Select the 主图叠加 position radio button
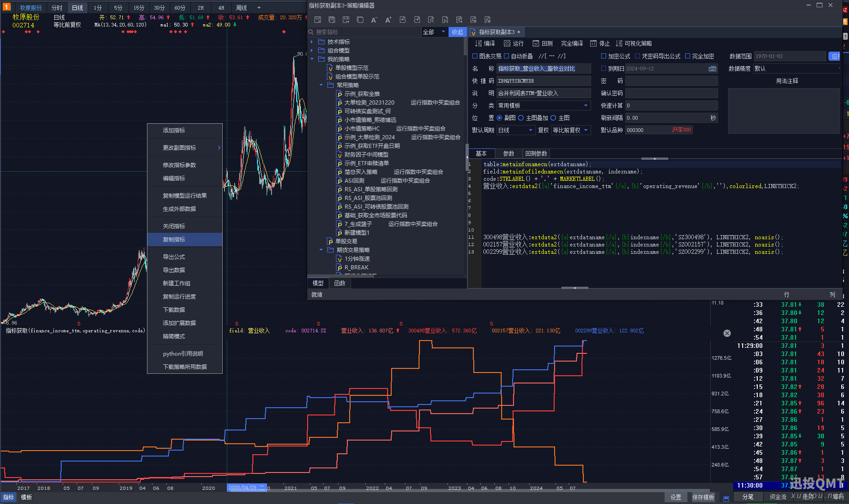849x504 pixels. pyautogui.click(x=521, y=118)
